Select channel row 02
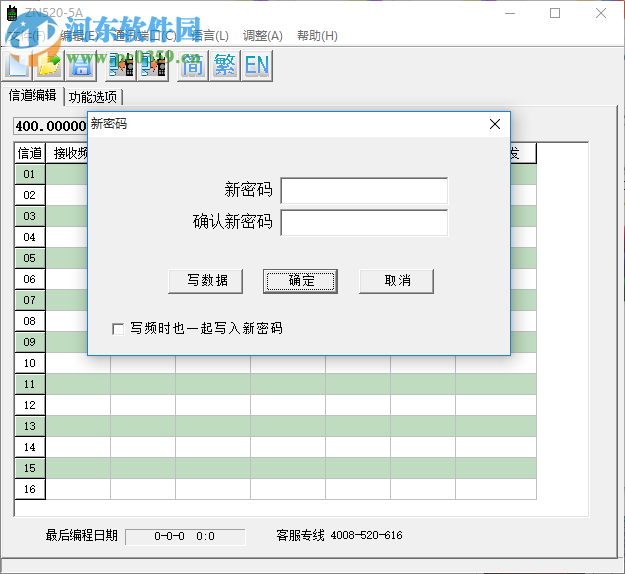The image size is (625, 574). click(x=29, y=195)
